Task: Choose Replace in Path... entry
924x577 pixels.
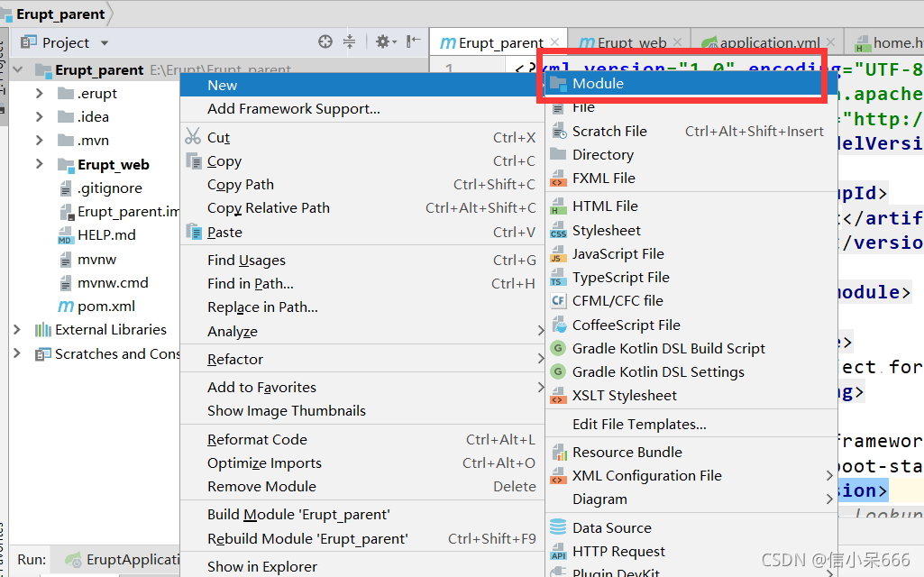Action: coord(362,307)
